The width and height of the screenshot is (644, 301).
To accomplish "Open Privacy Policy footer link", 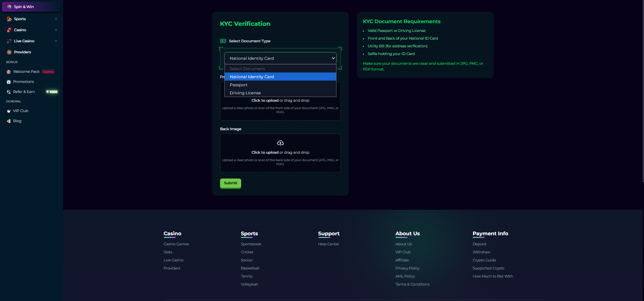I will (407, 268).
